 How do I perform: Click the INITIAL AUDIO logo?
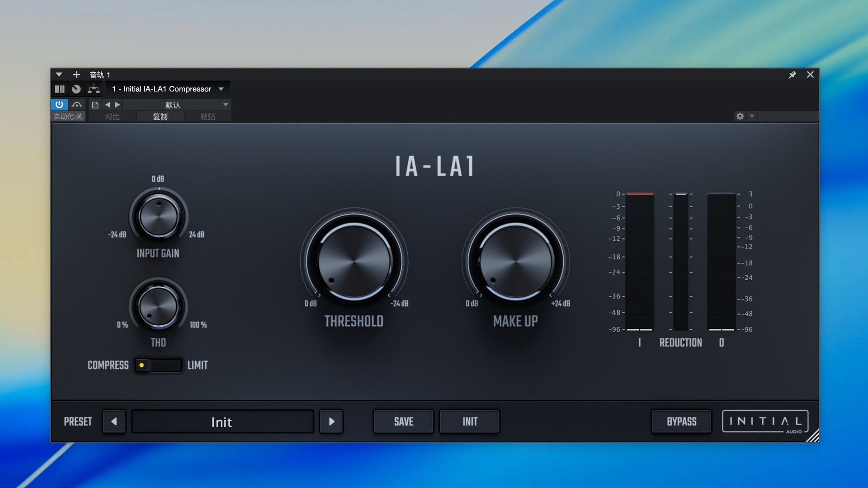coord(765,422)
